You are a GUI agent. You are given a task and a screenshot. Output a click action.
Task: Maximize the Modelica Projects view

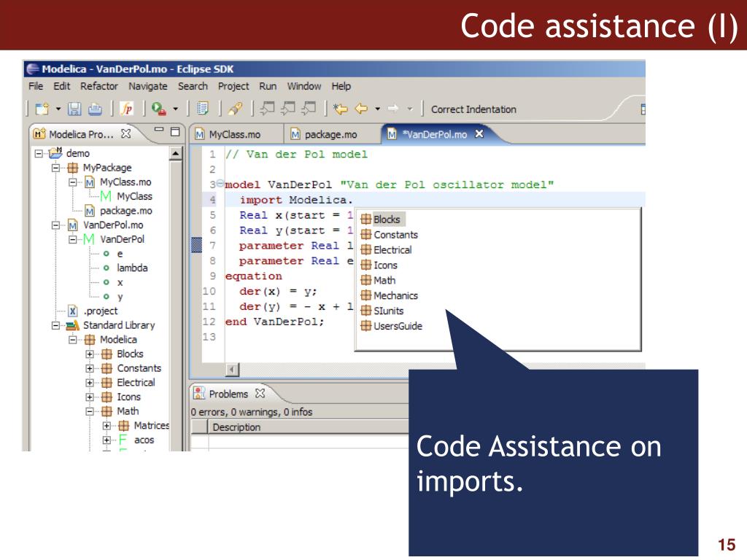[175, 131]
